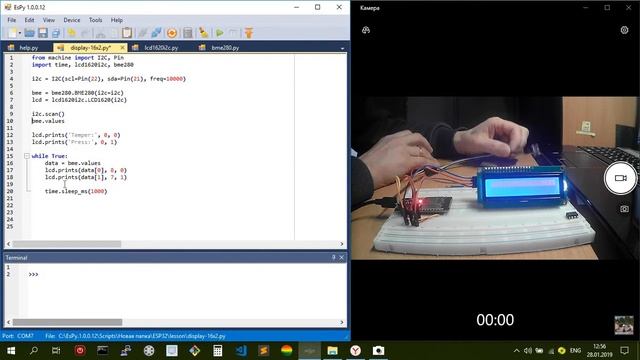Open the camera settings gear icon
The height and width of the screenshot is (360, 640).
[x=624, y=30]
